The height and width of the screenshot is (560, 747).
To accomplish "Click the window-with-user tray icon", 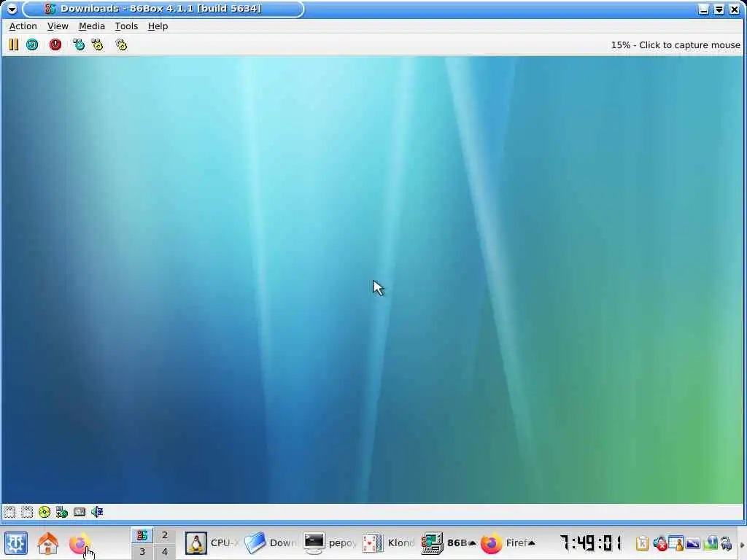I will click(x=676, y=543).
